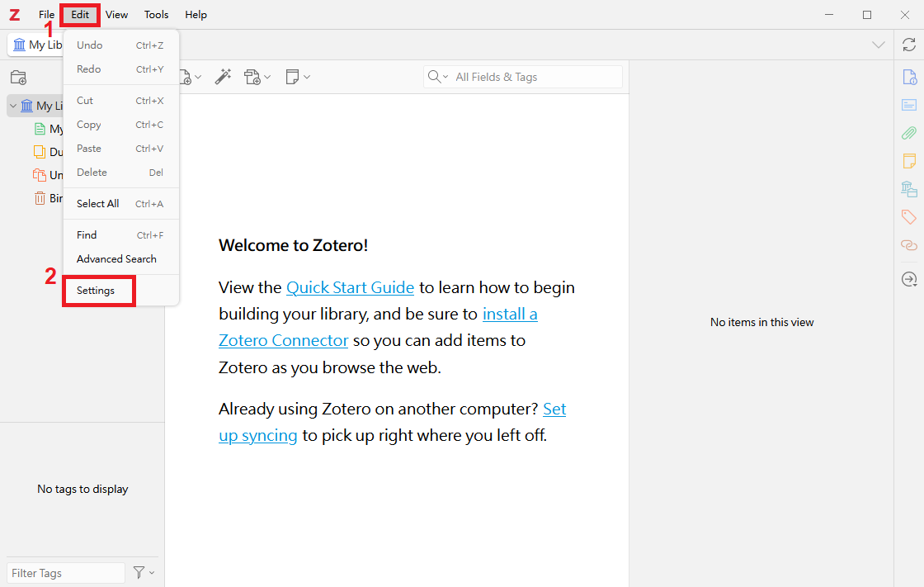924x587 pixels.
Task: Expand the tab list chevron
Action: click(879, 45)
